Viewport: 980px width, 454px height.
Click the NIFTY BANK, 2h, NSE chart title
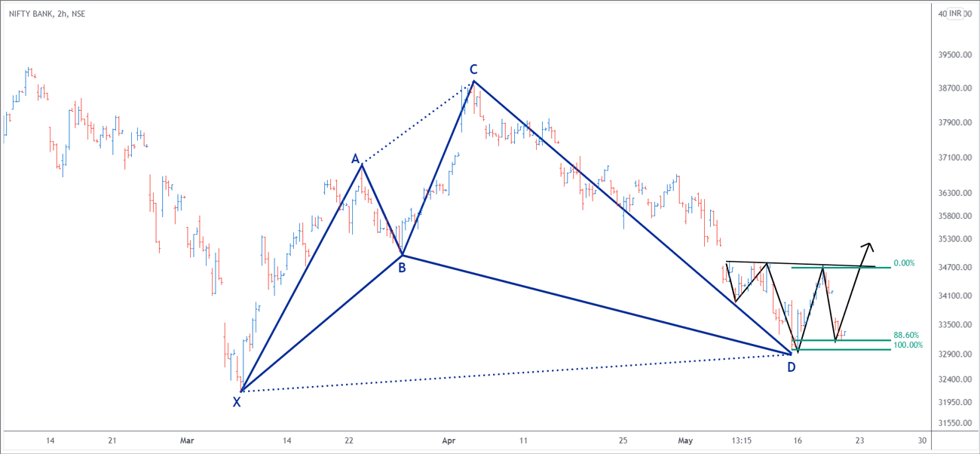click(47, 14)
